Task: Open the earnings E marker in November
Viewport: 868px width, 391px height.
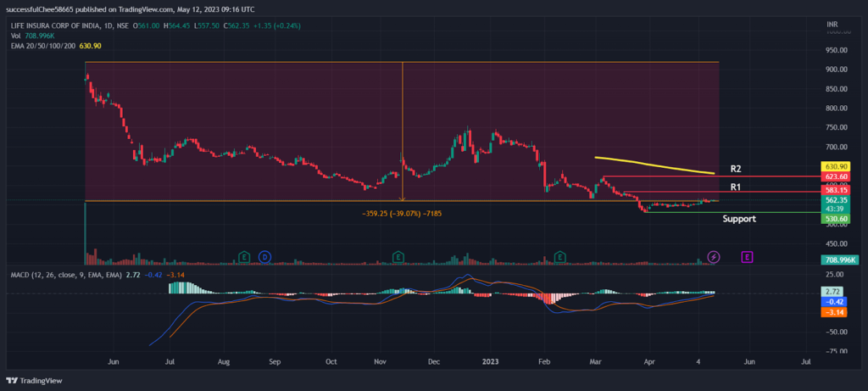Action: click(x=398, y=256)
